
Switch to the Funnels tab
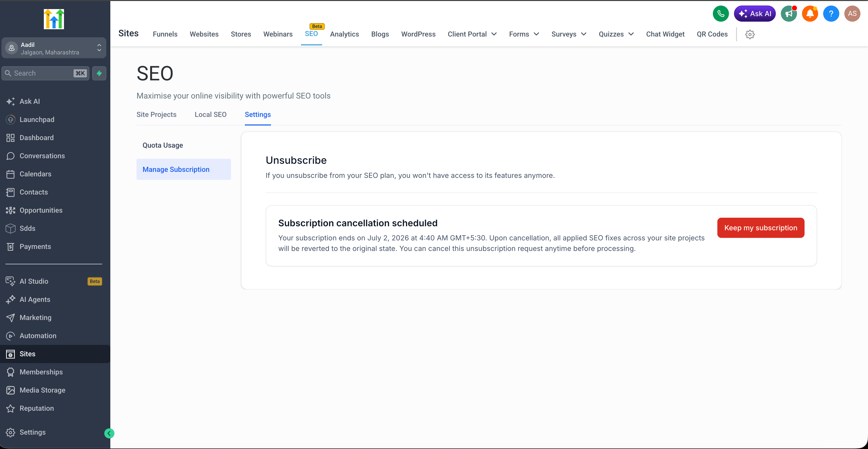tap(165, 34)
